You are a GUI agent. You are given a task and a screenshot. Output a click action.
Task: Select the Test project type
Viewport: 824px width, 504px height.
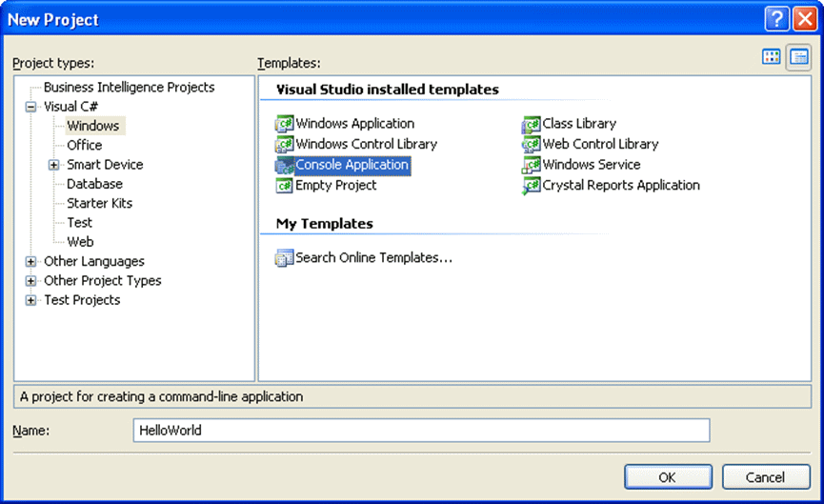point(80,223)
